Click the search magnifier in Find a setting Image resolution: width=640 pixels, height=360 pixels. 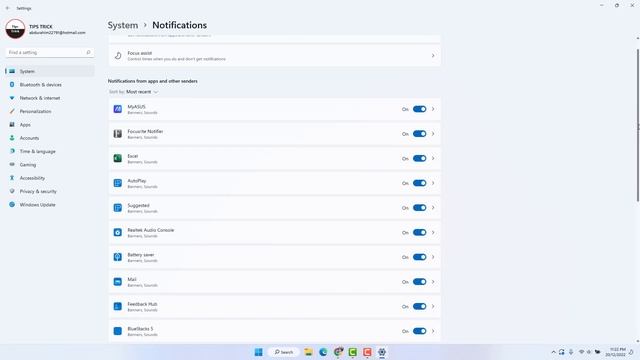point(88,52)
